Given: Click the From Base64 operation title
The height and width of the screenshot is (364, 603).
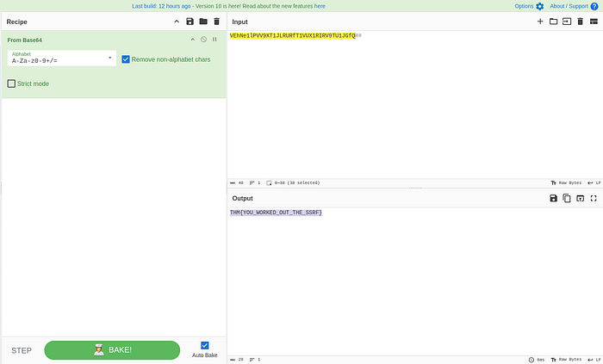Looking at the screenshot, I should click(25, 40).
